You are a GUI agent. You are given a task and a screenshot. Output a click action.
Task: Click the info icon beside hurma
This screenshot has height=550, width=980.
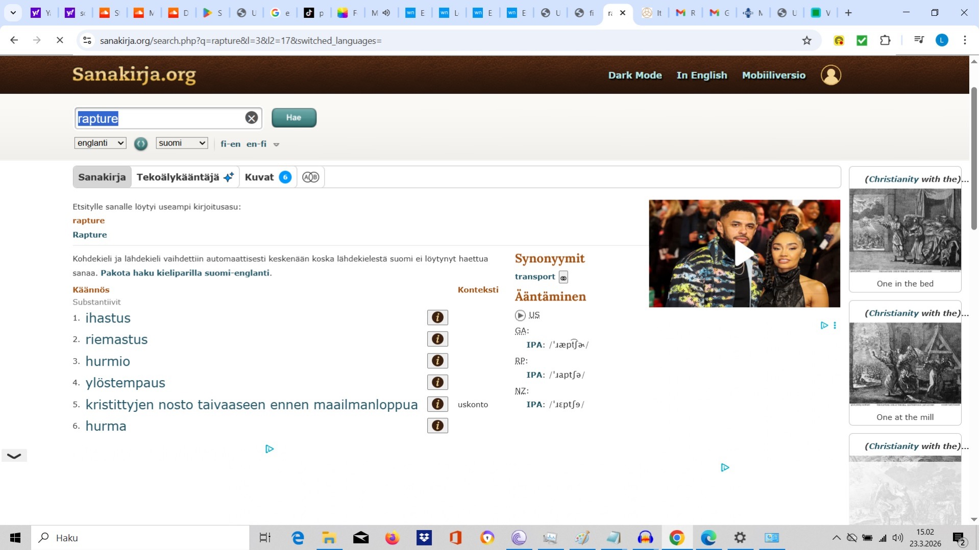coord(437,426)
